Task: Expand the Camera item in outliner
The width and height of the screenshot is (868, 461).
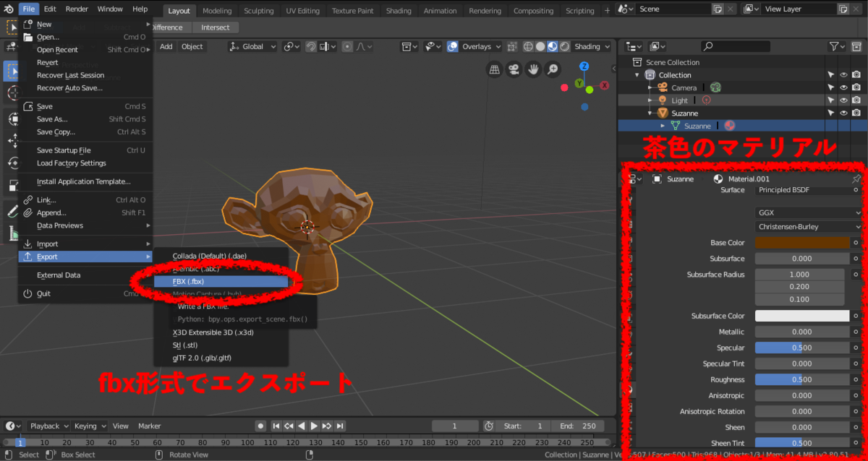Action: 650,87
